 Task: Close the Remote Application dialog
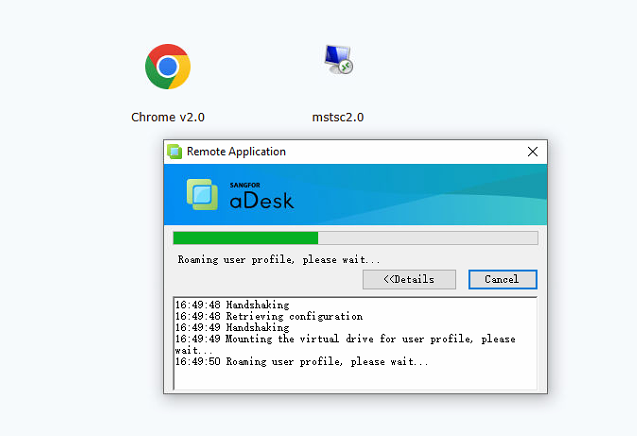(x=533, y=152)
